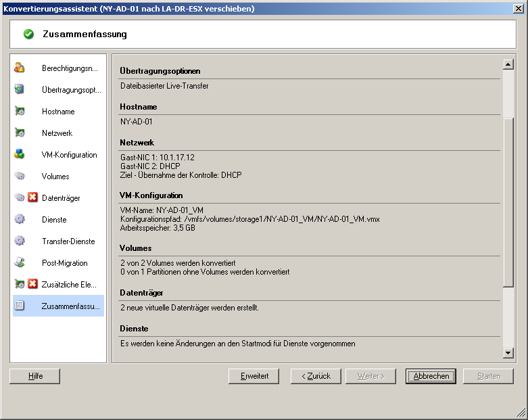Click the Dienste heading in summary
The width and height of the screenshot is (528, 420).
(x=134, y=329)
